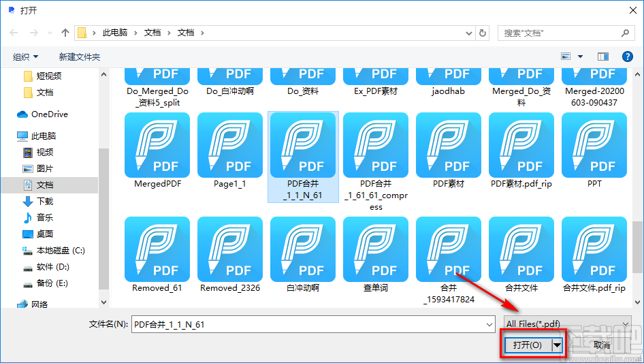Select the PDF合并_1_1_N_61 file icon

[303, 145]
